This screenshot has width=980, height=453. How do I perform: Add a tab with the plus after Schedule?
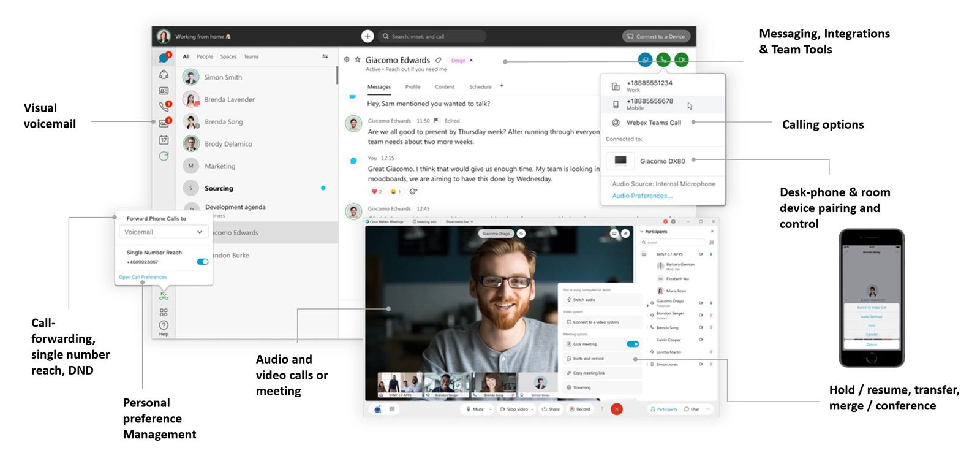point(502,86)
